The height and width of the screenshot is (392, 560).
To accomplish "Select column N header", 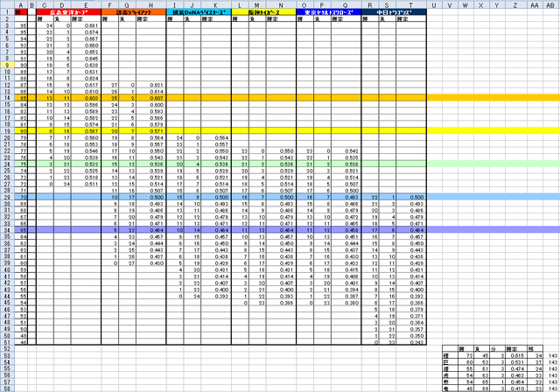I will pyautogui.click(x=281, y=5).
